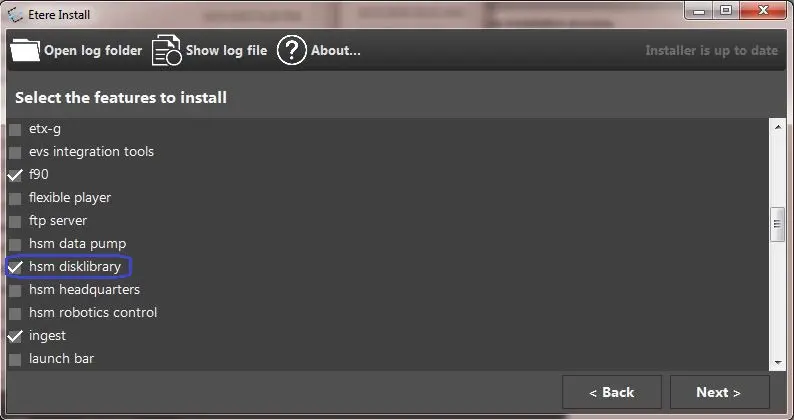Click the scrollbar up arrow
This screenshot has height=420, width=794.
pyautogui.click(x=778, y=127)
